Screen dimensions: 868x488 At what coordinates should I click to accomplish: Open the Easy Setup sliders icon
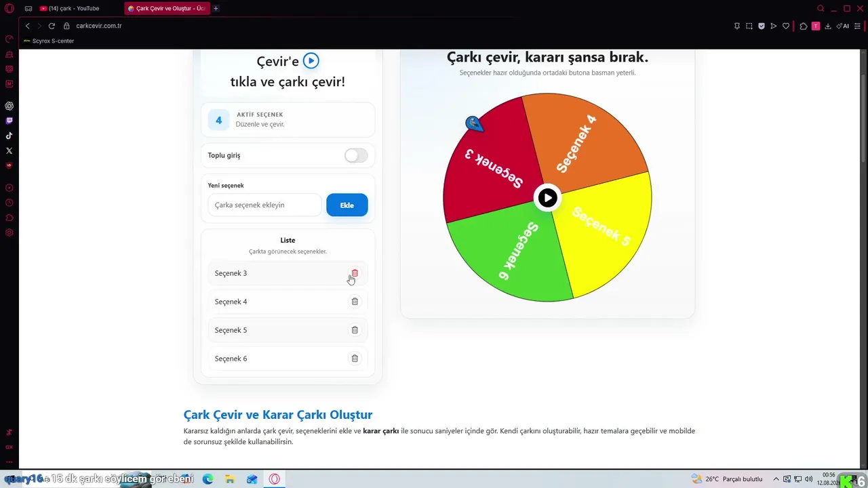856,26
